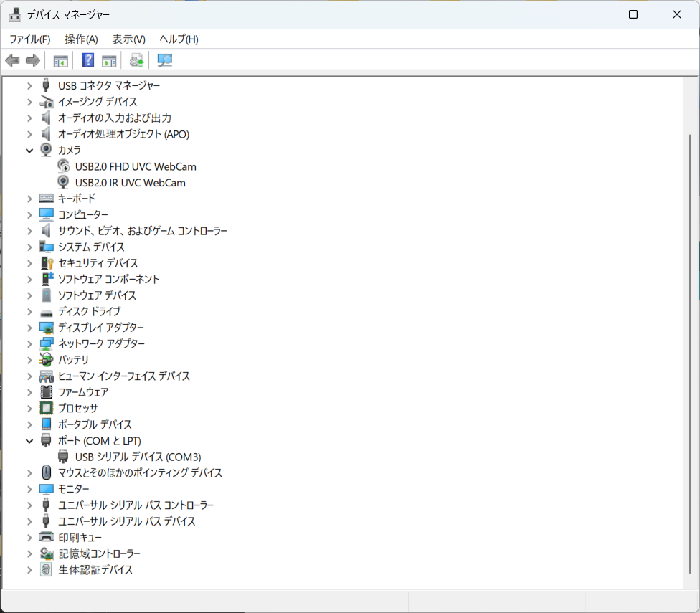
Task: Click the Update device driver toolbar icon
Action: (136, 60)
